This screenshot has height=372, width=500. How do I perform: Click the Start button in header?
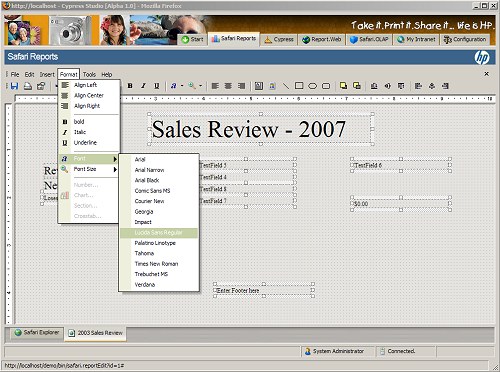[x=192, y=39]
